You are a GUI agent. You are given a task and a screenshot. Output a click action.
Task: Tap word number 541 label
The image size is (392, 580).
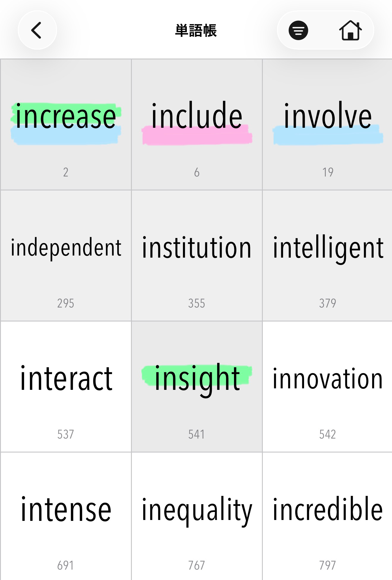(197, 434)
